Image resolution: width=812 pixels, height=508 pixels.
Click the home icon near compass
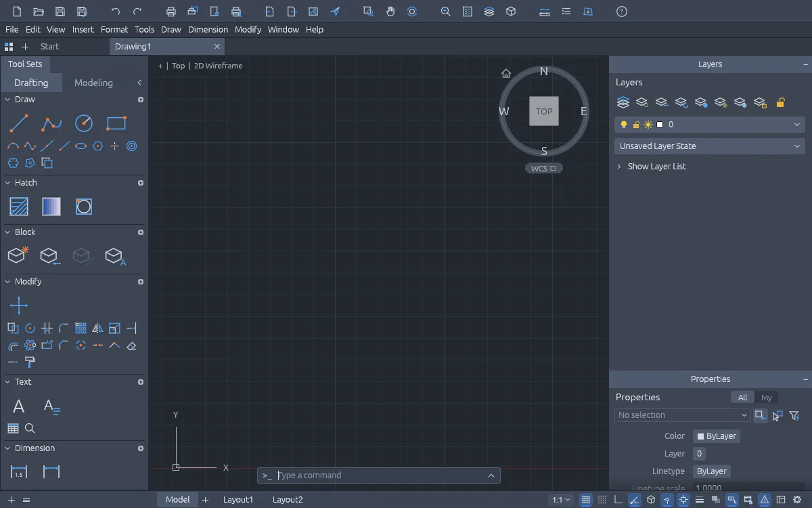pyautogui.click(x=505, y=73)
